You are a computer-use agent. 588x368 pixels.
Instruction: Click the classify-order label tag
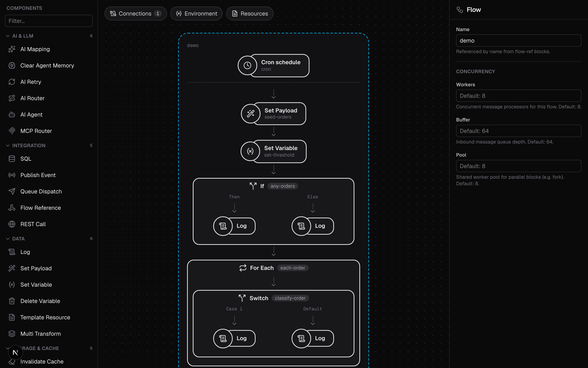[x=290, y=298]
